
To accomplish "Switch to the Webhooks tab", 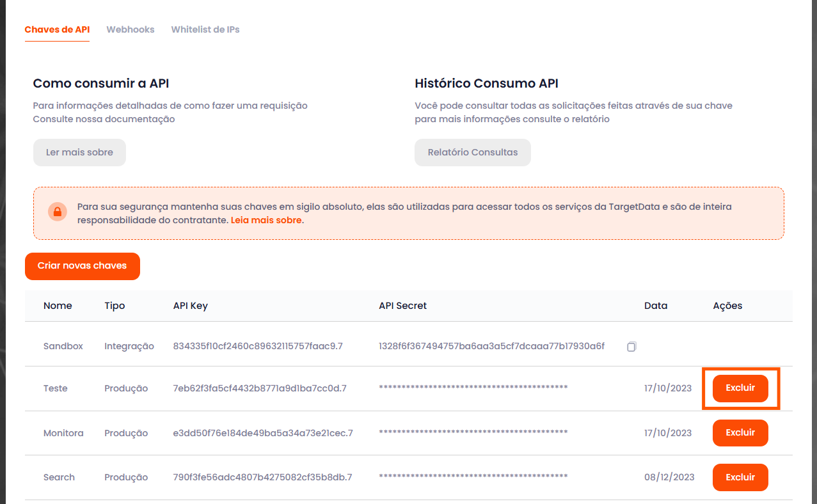I will coord(131,29).
